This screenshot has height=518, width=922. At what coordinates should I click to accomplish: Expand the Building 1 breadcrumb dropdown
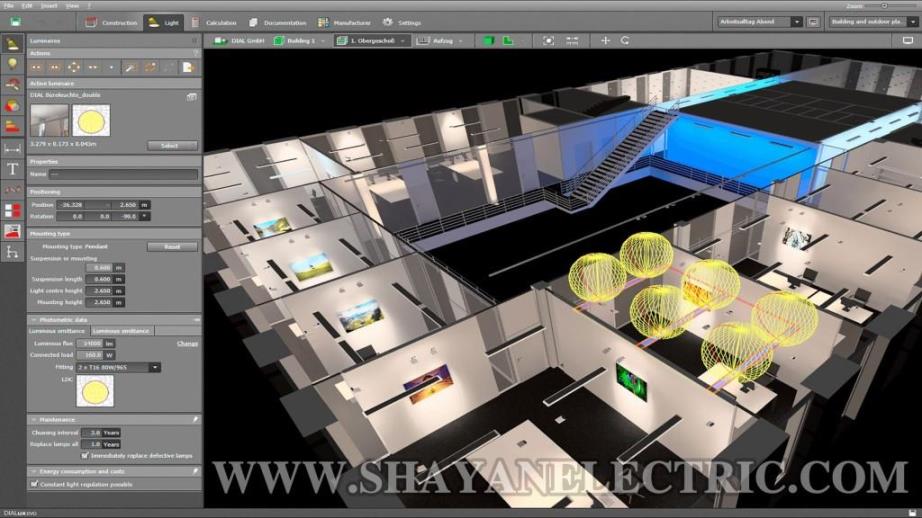pos(322,41)
